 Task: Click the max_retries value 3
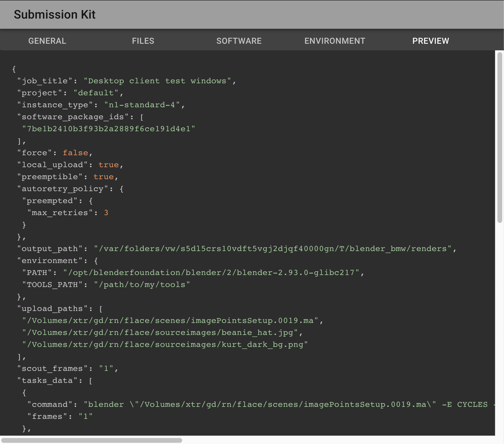106,213
